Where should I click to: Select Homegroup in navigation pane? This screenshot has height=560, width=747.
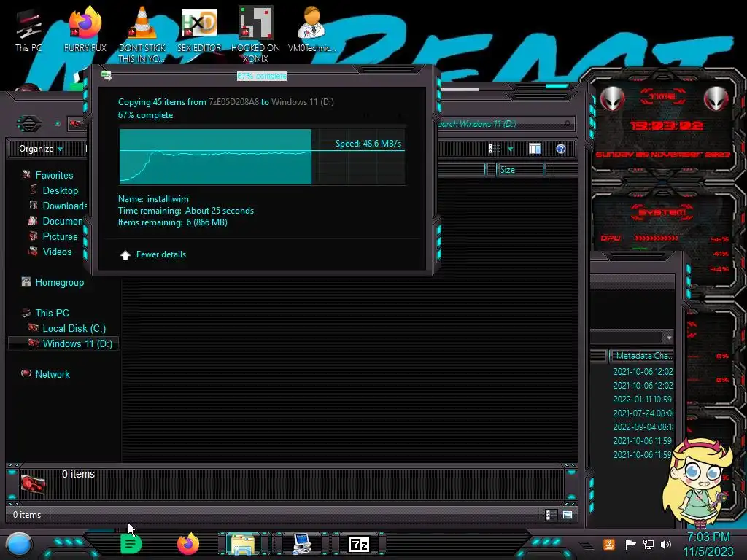coord(60,282)
